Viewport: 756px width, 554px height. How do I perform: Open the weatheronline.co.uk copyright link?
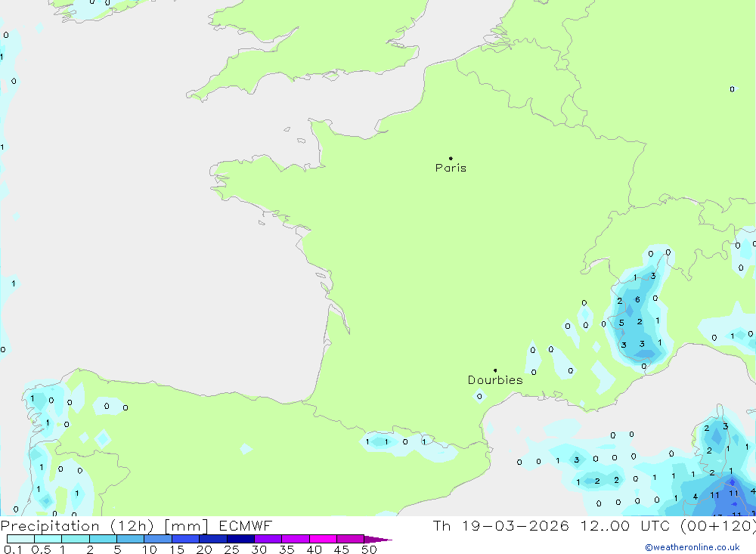click(x=692, y=547)
